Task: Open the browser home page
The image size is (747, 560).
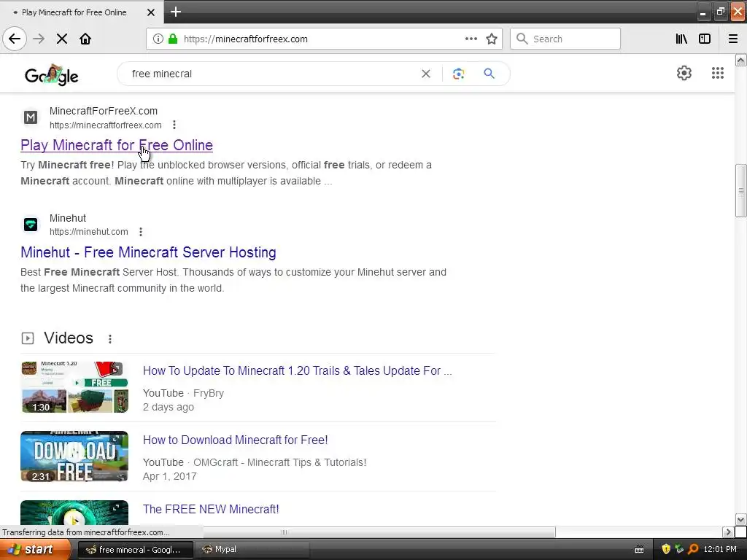Action: [x=85, y=39]
